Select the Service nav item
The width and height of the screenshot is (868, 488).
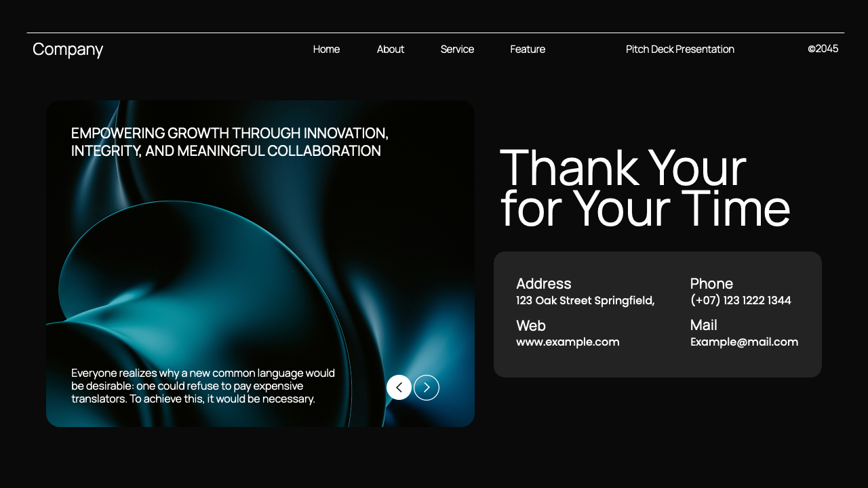click(x=457, y=49)
